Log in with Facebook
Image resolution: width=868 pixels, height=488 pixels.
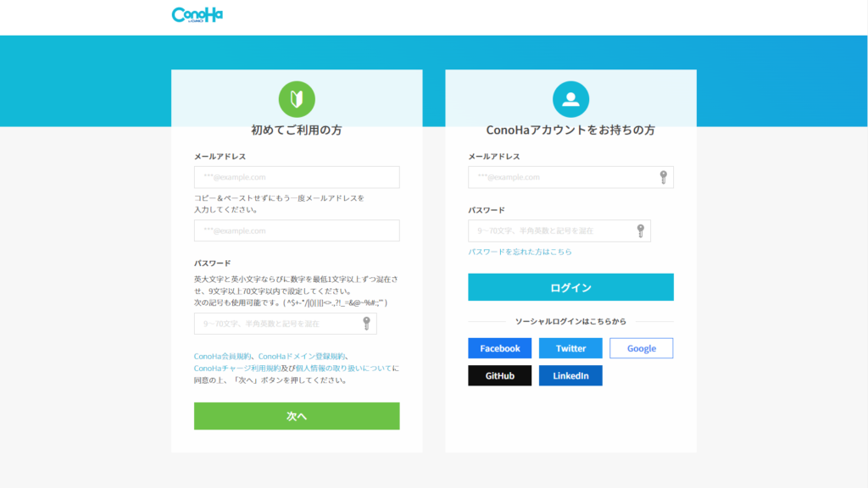[500, 348]
